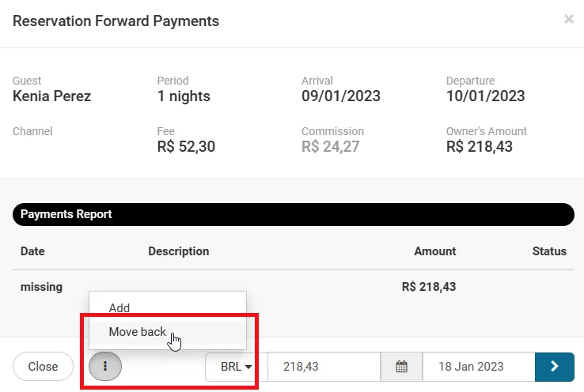Click the three-dot more options button
The height and width of the screenshot is (392, 584).
click(105, 367)
